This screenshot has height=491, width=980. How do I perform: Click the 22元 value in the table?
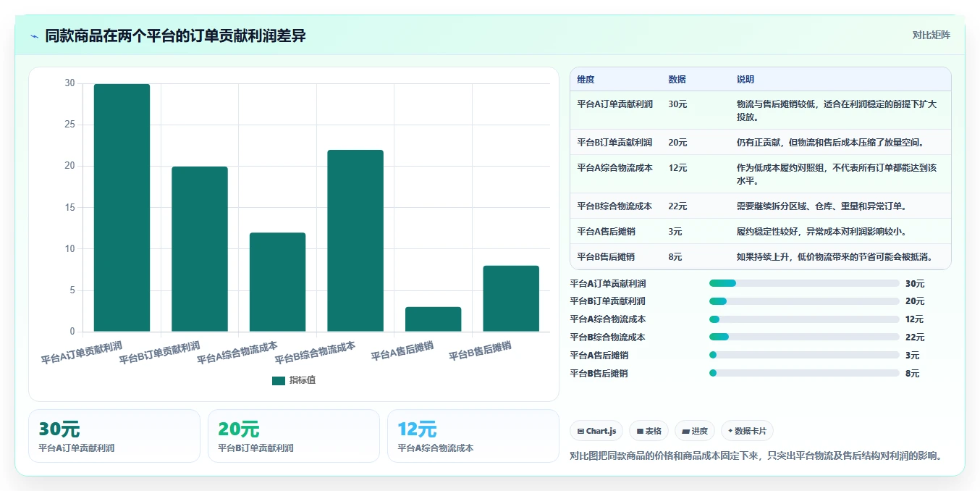pos(677,206)
